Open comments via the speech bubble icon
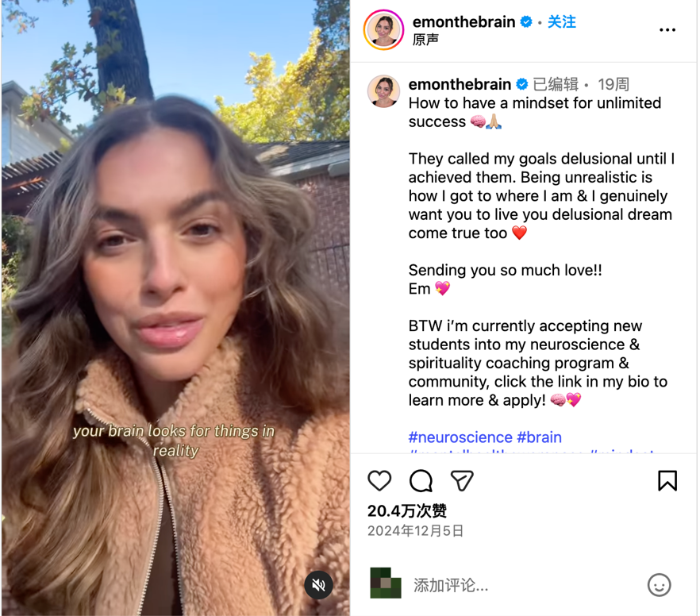Viewport: 700px width, 616px height. [x=421, y=481]
